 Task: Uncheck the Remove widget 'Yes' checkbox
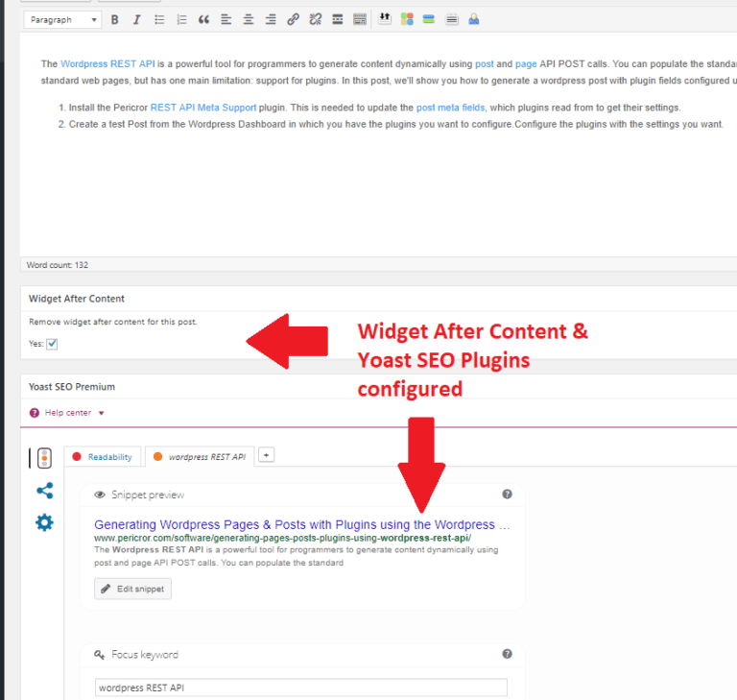52,344
